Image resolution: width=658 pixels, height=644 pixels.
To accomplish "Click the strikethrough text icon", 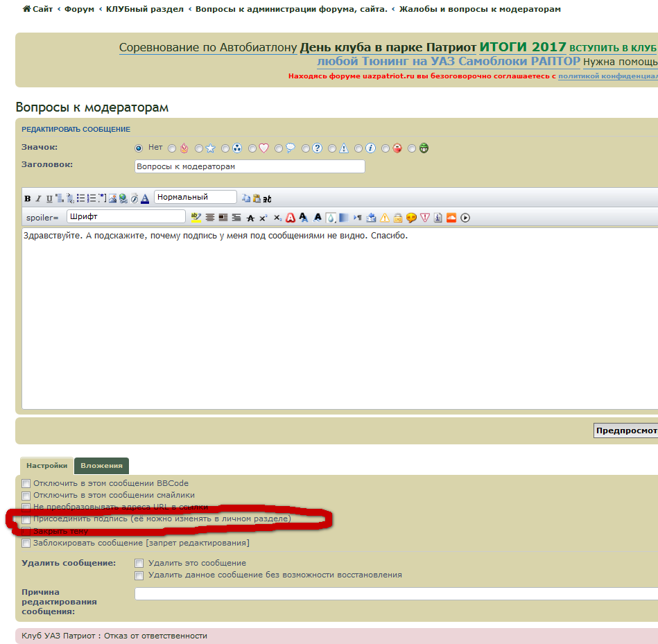I will [x=250, y=218].
